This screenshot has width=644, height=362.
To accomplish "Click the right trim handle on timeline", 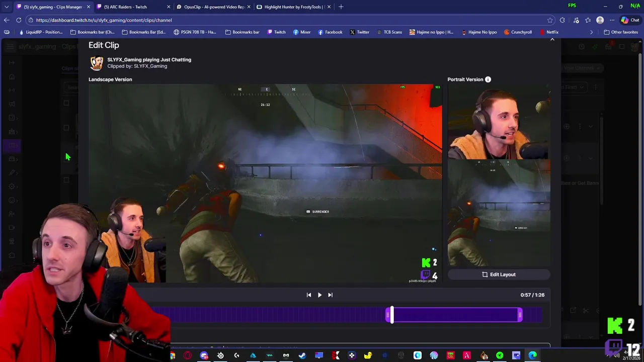I will (520, 315).
